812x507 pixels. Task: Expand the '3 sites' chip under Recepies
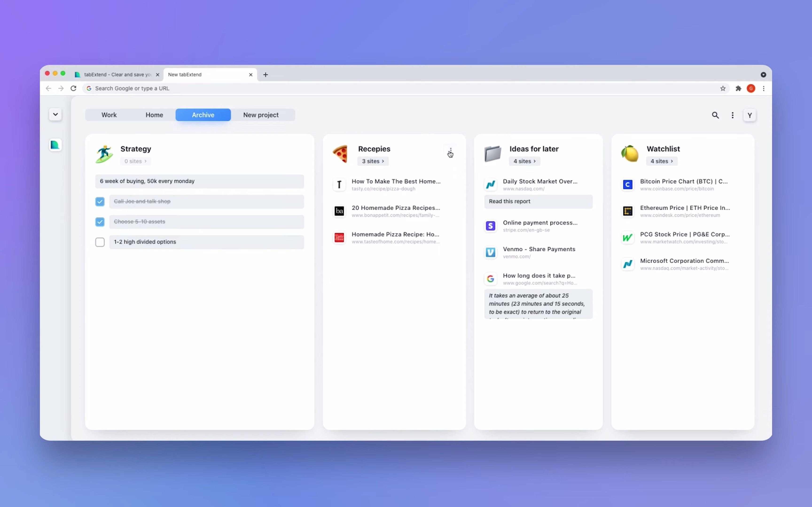tap(373, 161)
